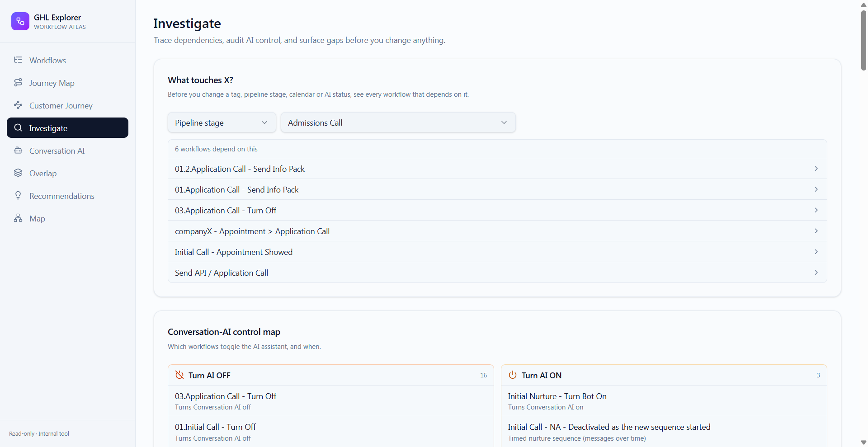The height and width of the screenshot is (447, 868).
Task: Select 01.Initial Call - Turn Off entry
Action: coord(330,432)
